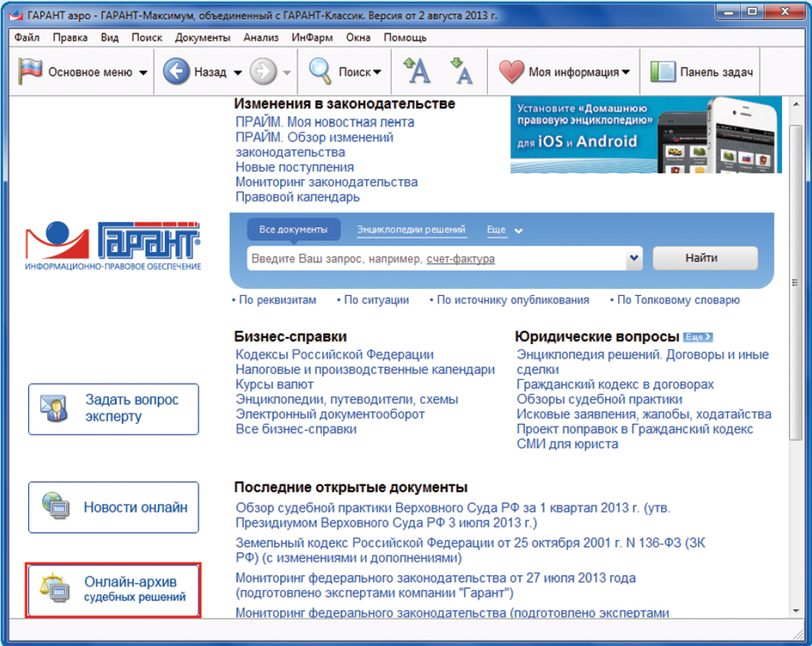This screenshot has width=812, height=646.
Task: Open the search field history dropdown arrow
Action: (x=634, y=257)
